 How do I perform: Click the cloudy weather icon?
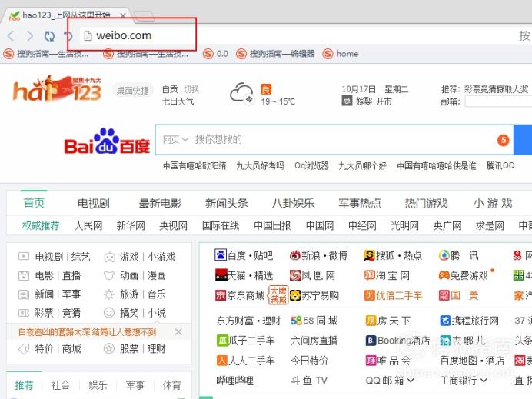click(x=241, y=93)
